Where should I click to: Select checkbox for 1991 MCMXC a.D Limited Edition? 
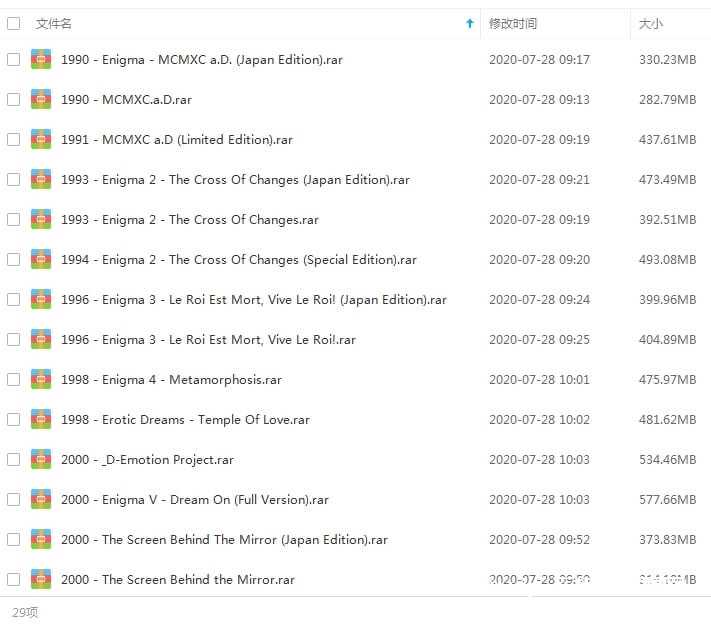pyautogui.click(x=14, y=139)
